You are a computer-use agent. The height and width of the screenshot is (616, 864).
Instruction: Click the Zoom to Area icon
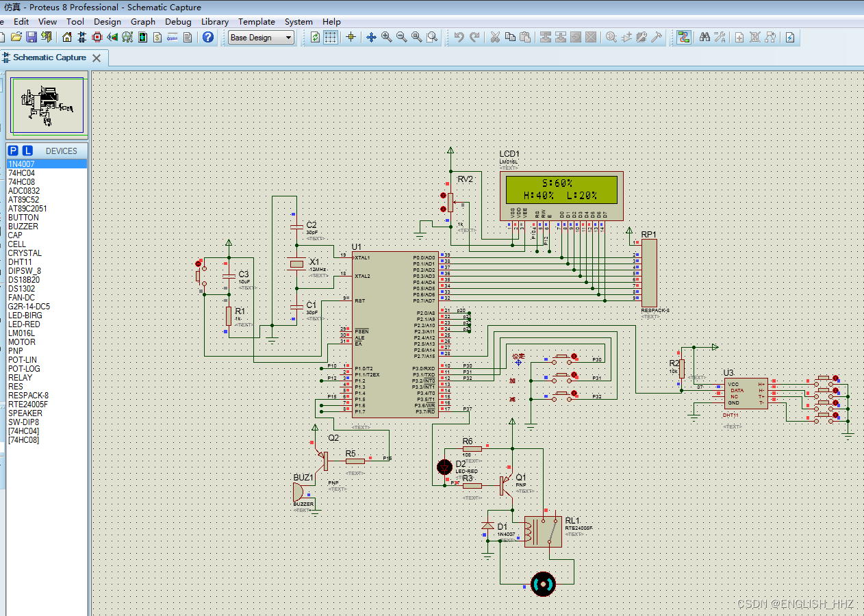tap(431, 37)
